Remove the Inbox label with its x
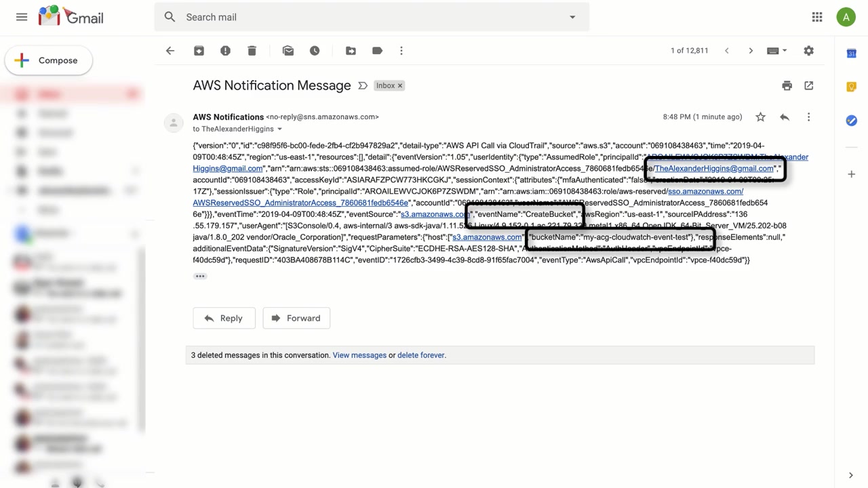868x488 pixels. coord(400,85)
